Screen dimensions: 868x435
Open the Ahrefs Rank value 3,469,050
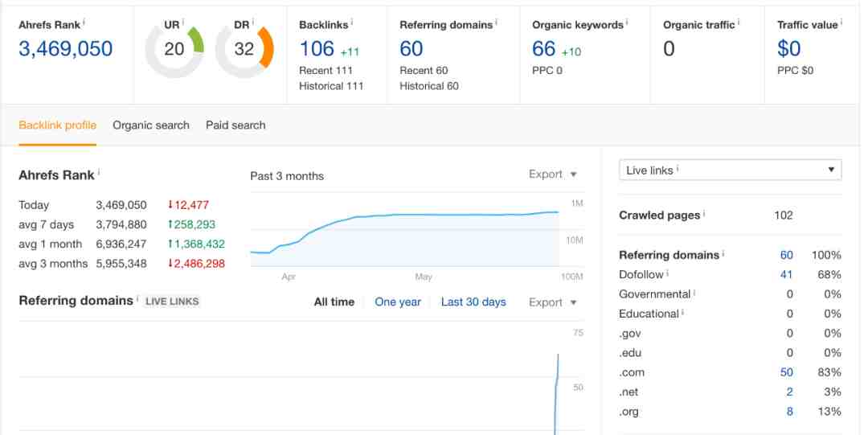[66, 49]
